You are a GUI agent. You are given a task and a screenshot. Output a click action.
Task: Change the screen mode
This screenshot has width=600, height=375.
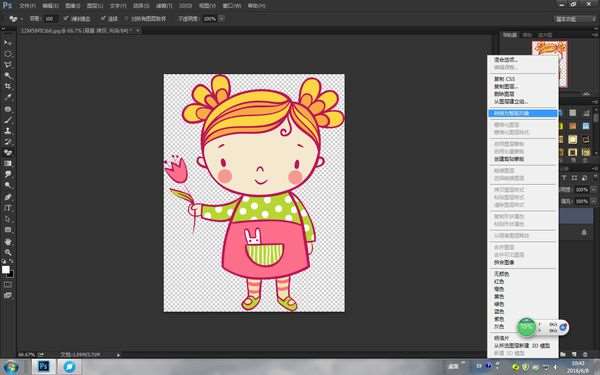(x=8, y=295)
